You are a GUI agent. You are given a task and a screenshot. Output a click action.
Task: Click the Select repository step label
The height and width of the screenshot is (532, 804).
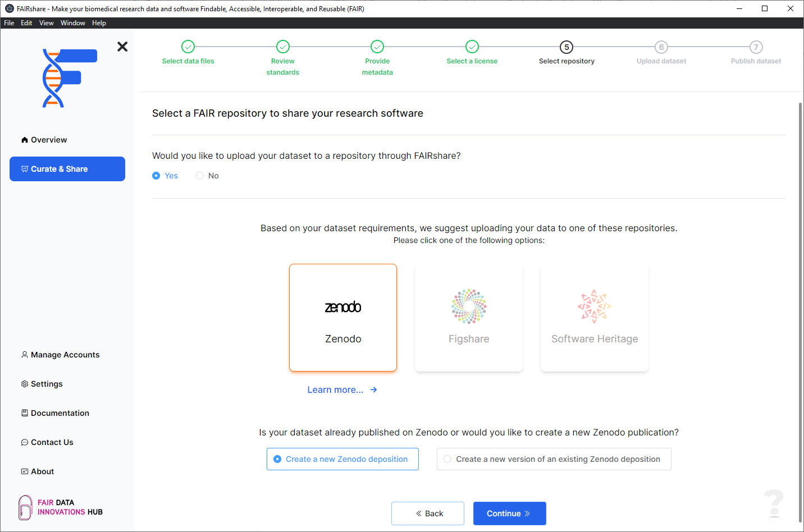(x=567, y=61)
